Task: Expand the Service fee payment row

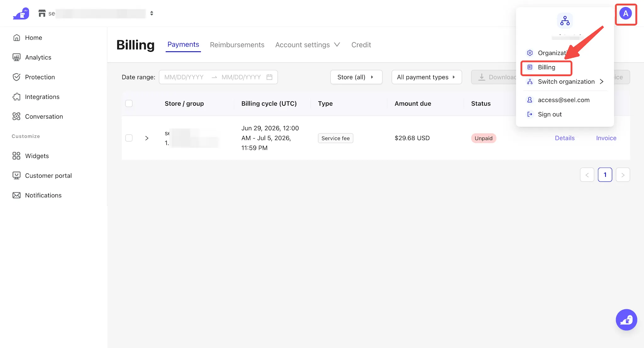Action: 147,138
